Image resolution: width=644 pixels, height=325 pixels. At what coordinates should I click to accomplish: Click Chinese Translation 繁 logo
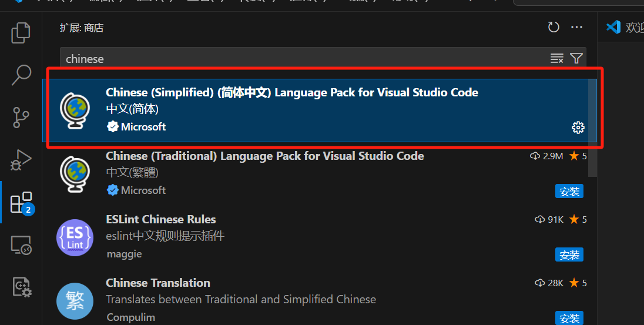(x=75, y=301)
